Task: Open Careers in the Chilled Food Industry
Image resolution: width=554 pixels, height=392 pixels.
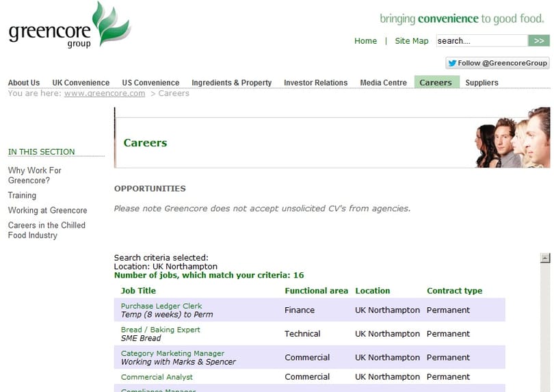Action: pyautogui.click(x=47, y=230)
